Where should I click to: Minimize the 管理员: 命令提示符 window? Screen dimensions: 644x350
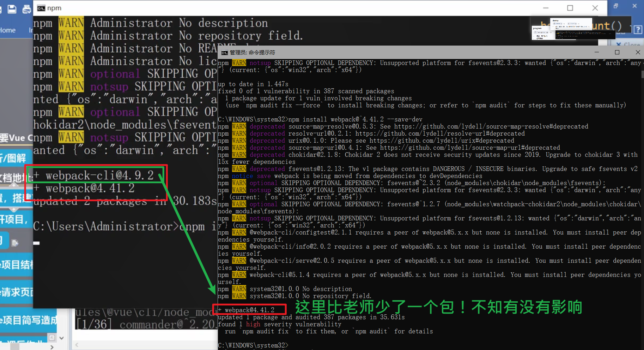(597, 52)
